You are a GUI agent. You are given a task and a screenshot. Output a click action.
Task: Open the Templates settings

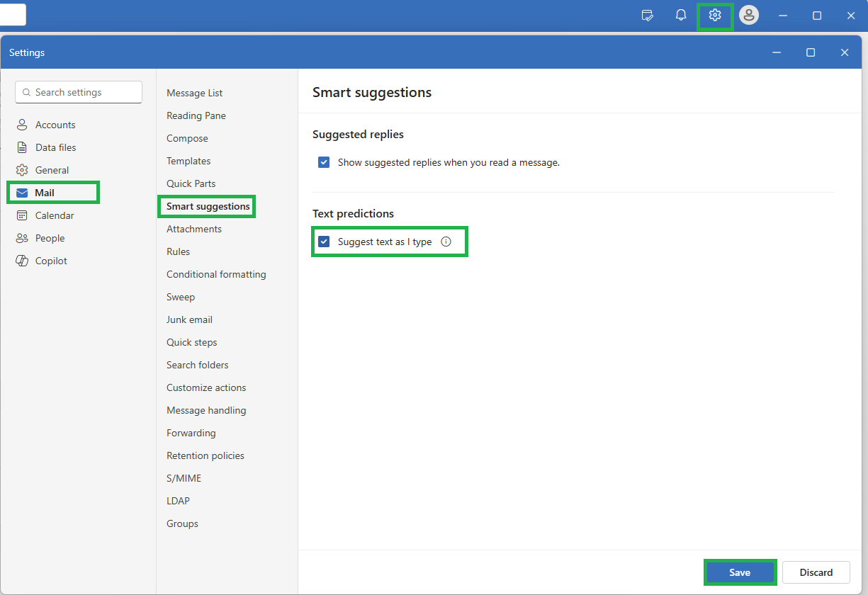188,161
